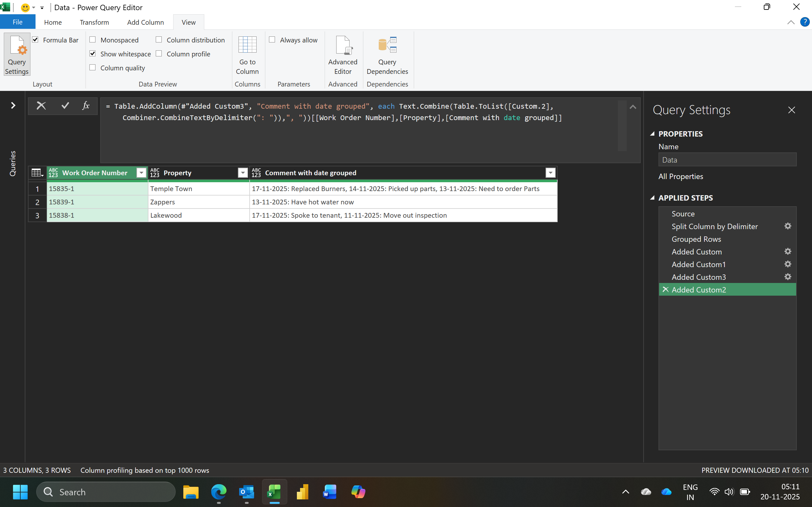Image resolution: width=812 pixels, height=507 pixels.
Task: Open the Add Column tab
Action: tap(145, 22)
